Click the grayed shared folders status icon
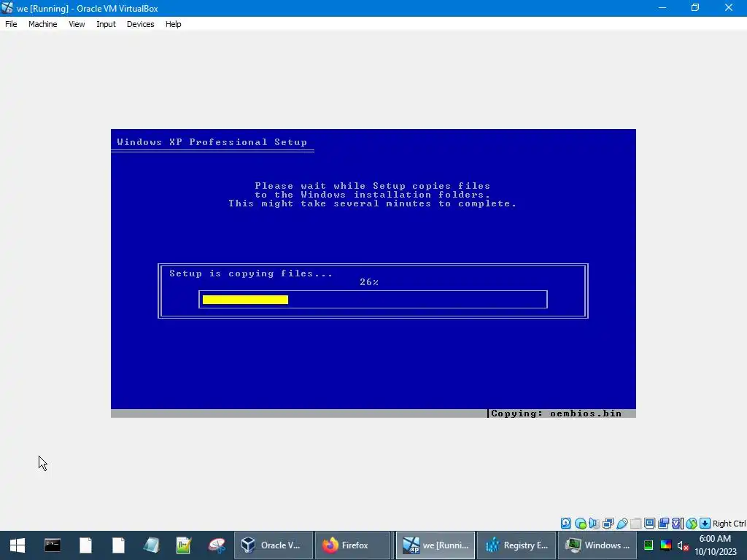The width and height of the screenshot is (747, 560). tap(635, 524)
